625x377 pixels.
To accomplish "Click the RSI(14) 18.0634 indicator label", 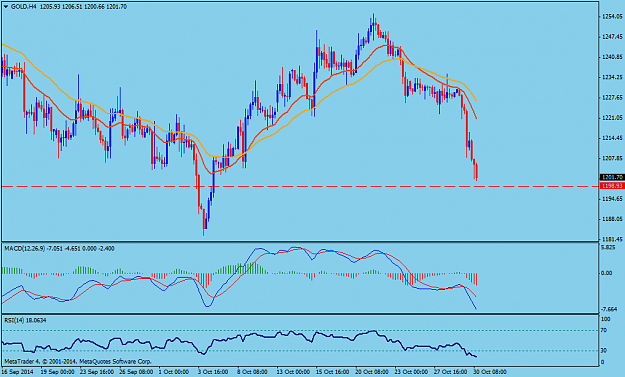I will (25, 320).
